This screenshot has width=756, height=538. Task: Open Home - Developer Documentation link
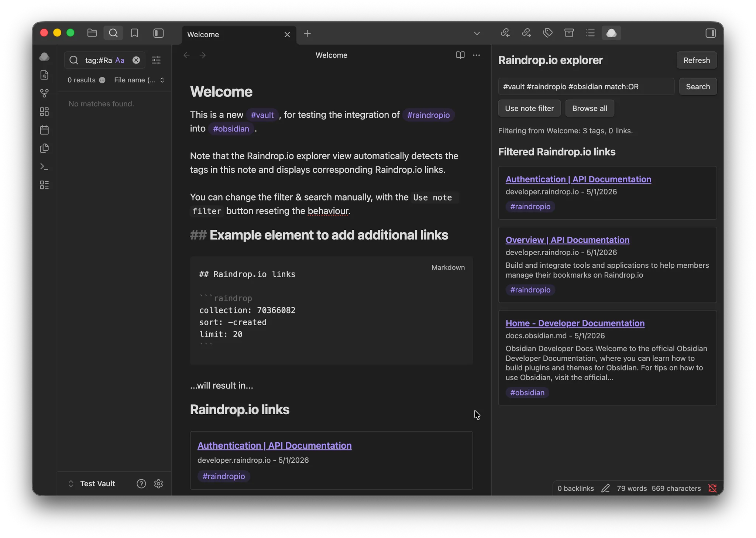click(575, 323)
